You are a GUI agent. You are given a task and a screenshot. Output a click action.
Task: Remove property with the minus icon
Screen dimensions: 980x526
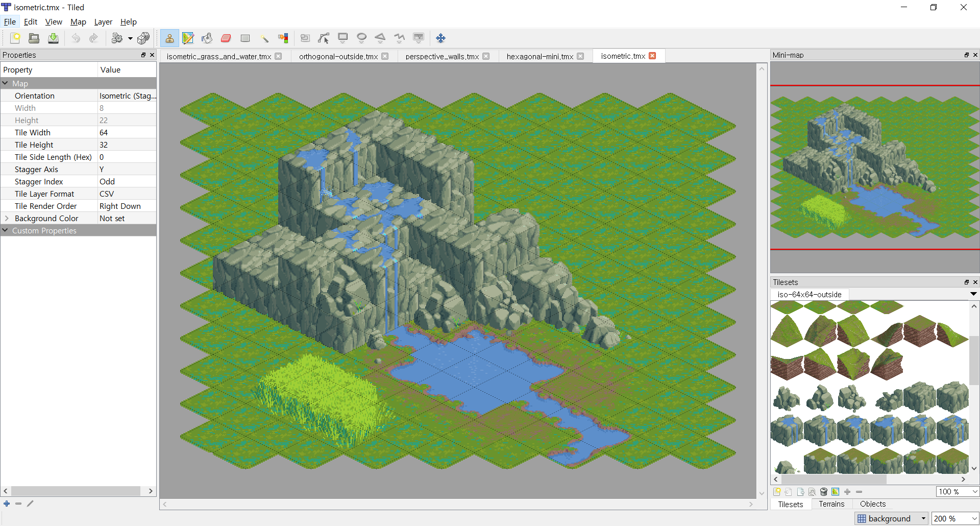pos(18,504)
